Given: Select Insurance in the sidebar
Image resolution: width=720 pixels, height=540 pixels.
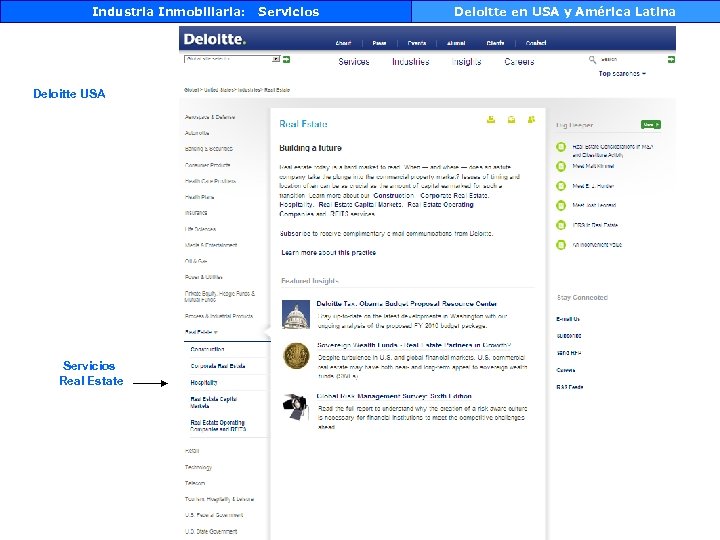Looking at the screenshot, I should tap(196, 213).
